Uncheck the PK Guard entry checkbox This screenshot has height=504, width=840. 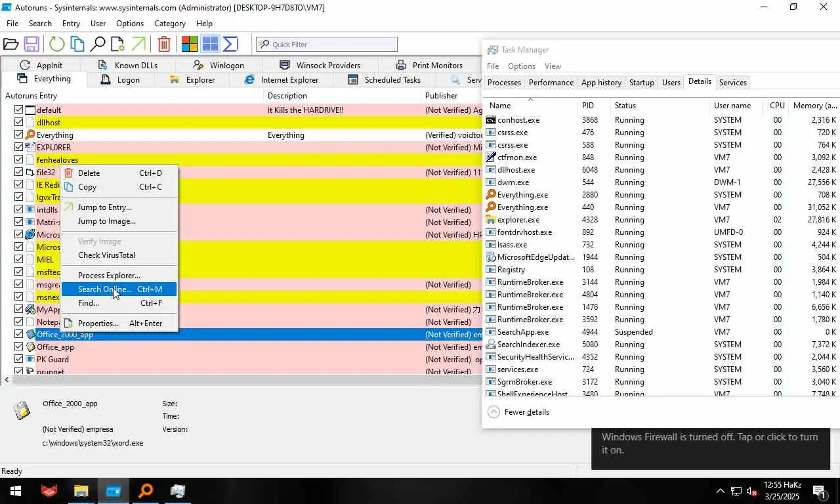[18, 360]
